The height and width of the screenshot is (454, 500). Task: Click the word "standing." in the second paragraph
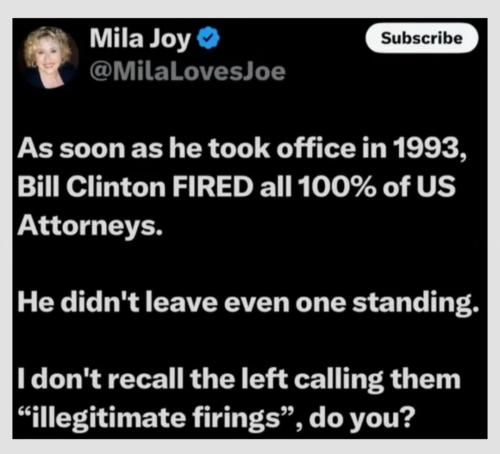click(416, 302)
